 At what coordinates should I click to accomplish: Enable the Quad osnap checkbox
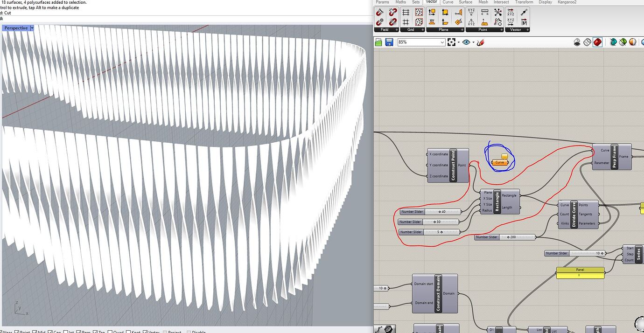[110, 332]
